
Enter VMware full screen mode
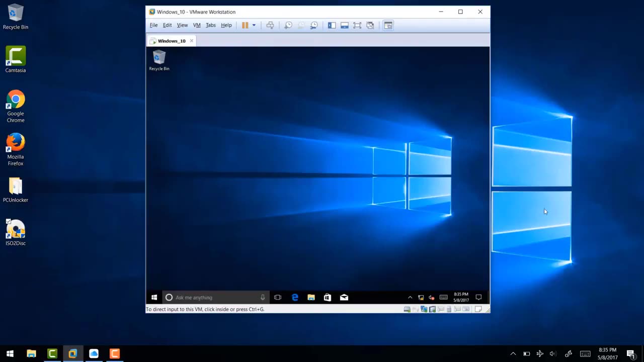tap(357, 25)
